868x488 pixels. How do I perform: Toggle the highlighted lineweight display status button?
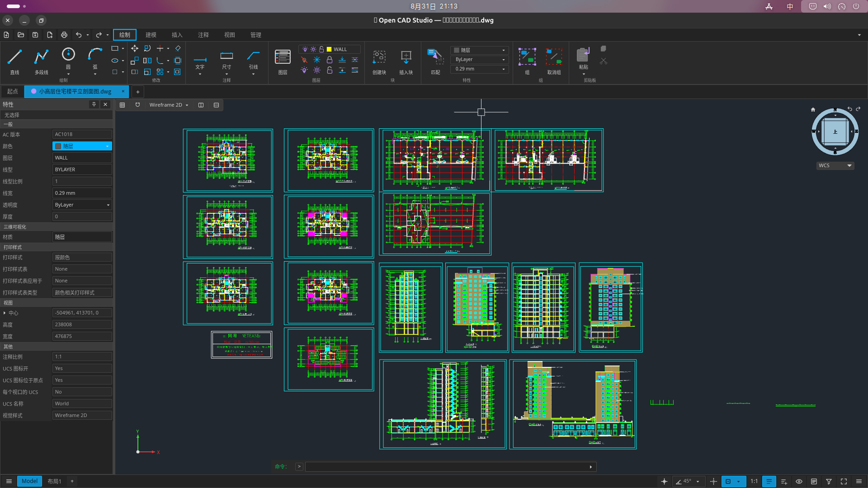click(x=769, y=481)
